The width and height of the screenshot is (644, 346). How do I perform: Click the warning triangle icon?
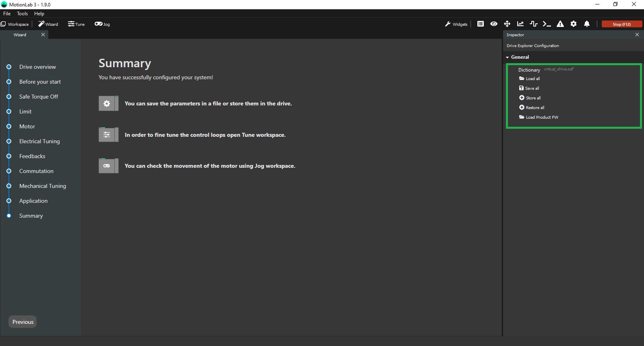pyautogui.click(x=560, y=24)
